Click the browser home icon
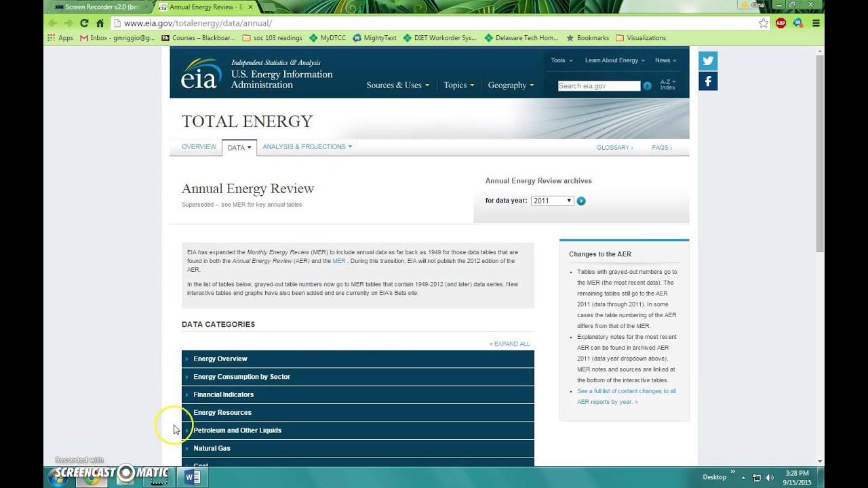Image resolution: width=868 pixels, height=488 pixels. coord(100,23)
